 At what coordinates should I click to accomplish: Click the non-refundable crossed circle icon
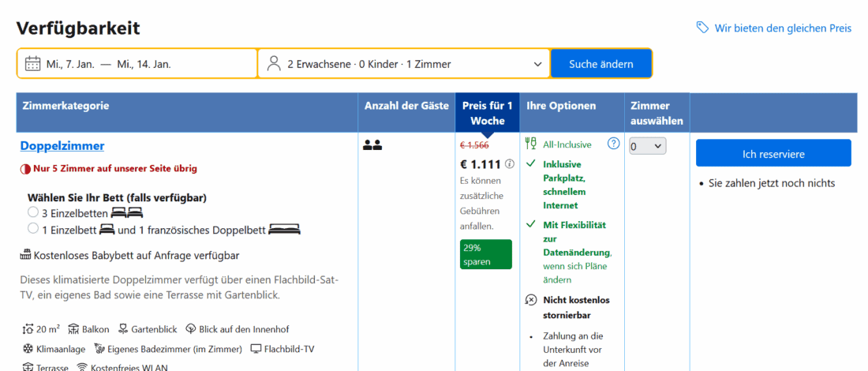tap(531, 300)
